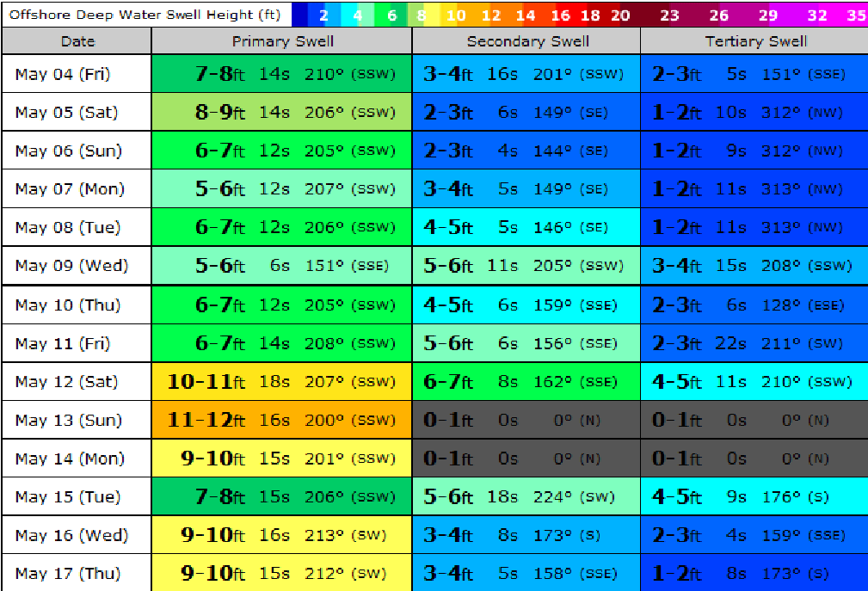Click the Secondary Swell column header
Screen dimensions: 868x591
point(527,41)
